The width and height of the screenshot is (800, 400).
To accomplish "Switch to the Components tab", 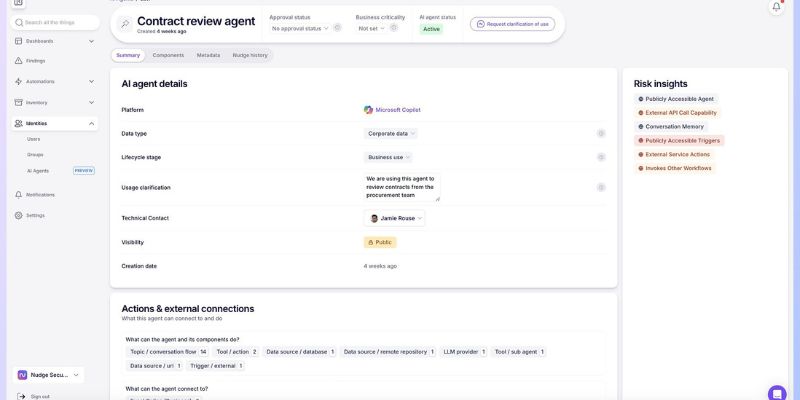I will click(x=168, y=55).
